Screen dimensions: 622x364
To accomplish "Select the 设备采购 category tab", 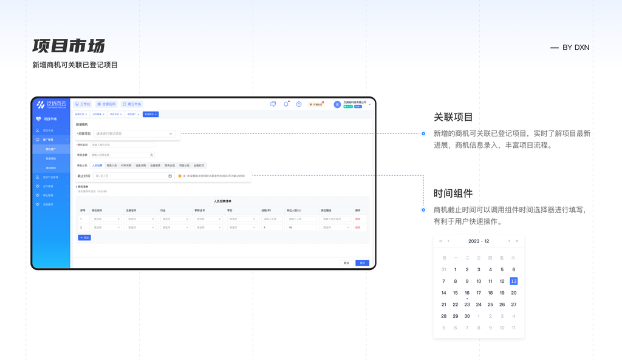I will click(141, 166).
